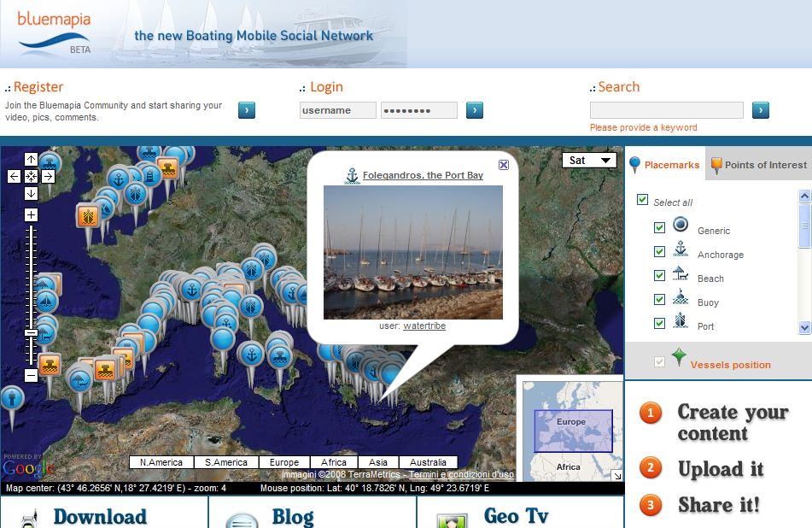Click the Upload it step
This screenshot has width=812, height=528.
pyautogui.click(x=721, y=468)
